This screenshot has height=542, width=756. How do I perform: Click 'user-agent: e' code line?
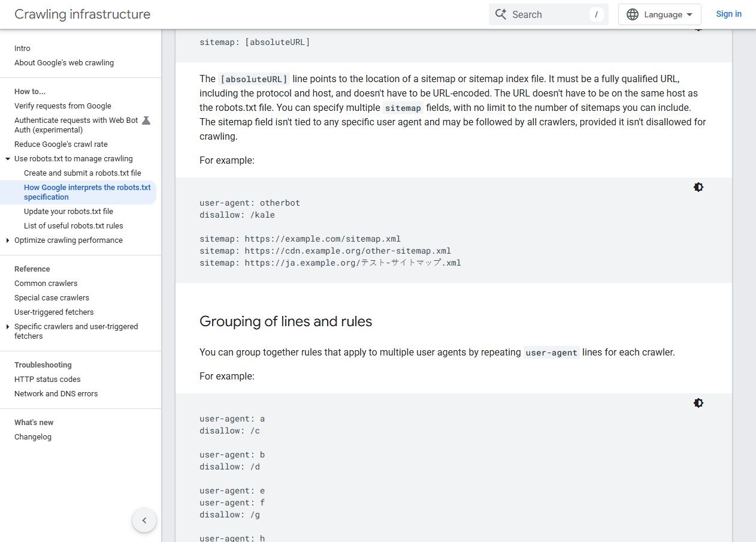(x=232, y=490)
